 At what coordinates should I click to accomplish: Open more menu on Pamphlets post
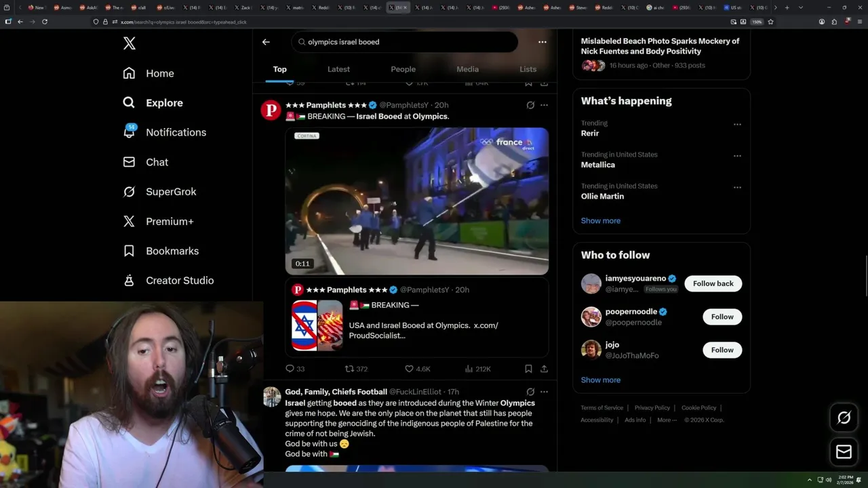[544, 105]
